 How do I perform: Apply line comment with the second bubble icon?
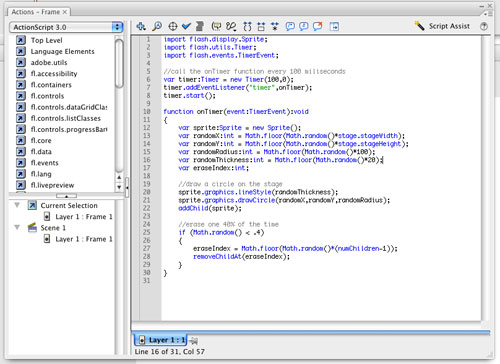[304, 26]
